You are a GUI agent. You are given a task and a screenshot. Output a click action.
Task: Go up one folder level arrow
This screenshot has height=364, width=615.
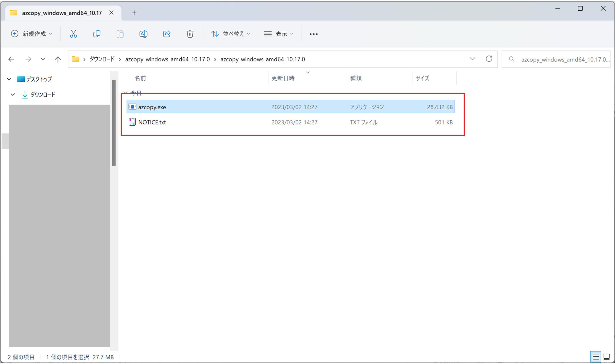coord(58,59)
